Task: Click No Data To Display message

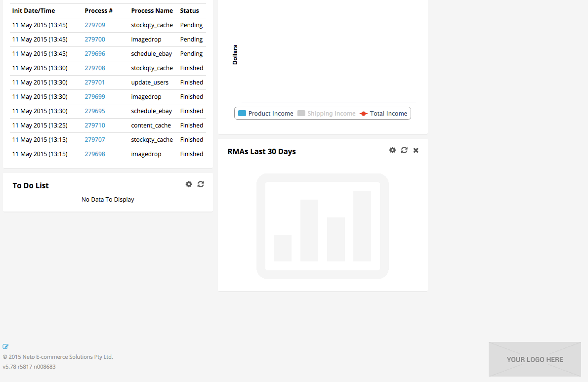Action: (x=108, y=200)
